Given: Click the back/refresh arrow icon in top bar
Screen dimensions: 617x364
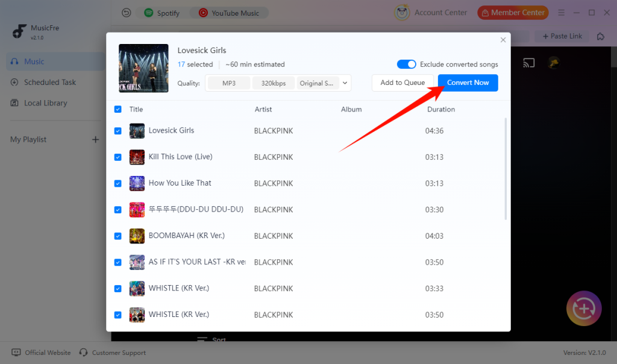Looking at the screenshot, I should 127,13.
